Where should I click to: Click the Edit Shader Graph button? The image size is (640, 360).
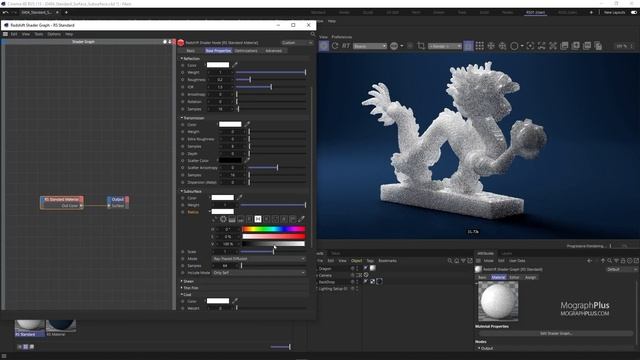(x=556, y=333)
